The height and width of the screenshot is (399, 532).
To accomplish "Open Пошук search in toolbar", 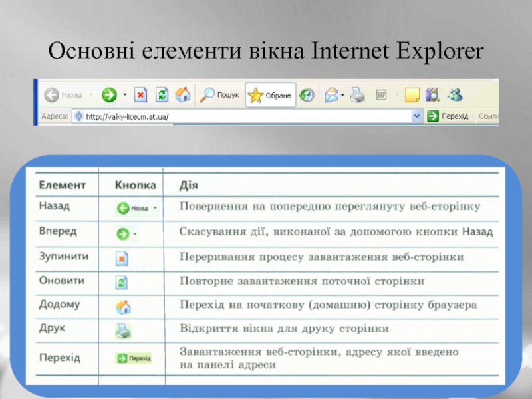I will click(x=221, y=95).
